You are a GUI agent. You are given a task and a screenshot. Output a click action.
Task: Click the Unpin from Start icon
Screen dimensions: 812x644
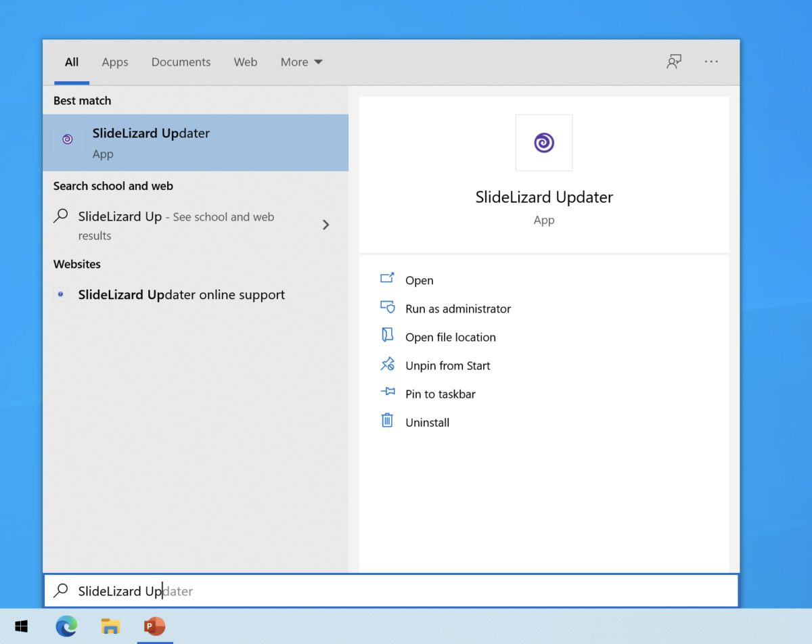coord(387,365)
